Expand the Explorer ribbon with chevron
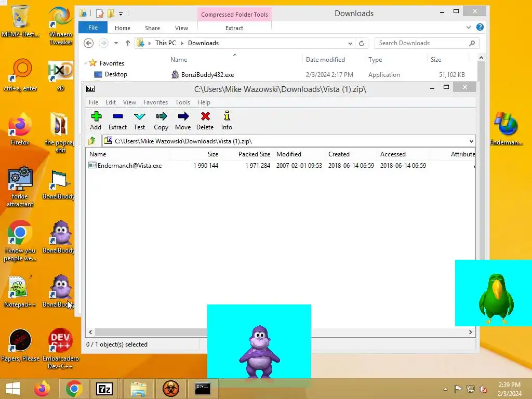 [x=469, y=27]
